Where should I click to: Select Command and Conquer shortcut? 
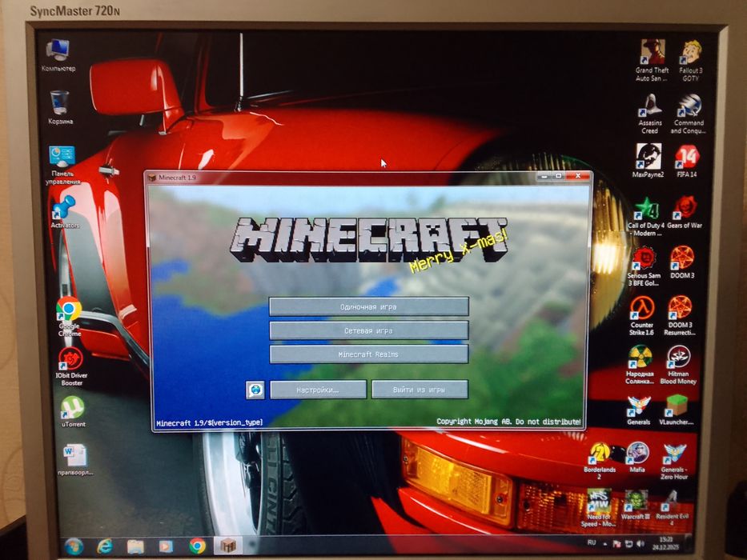(689, 114)
